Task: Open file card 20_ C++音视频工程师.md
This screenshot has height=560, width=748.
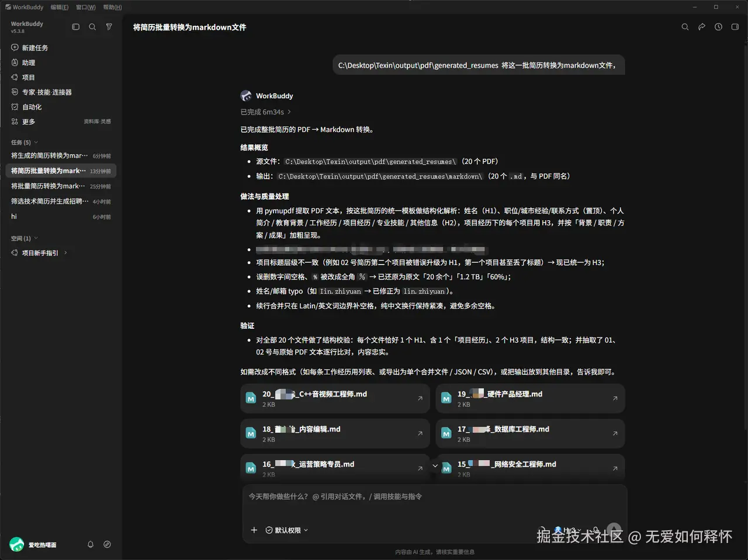Action: point(335,398)
